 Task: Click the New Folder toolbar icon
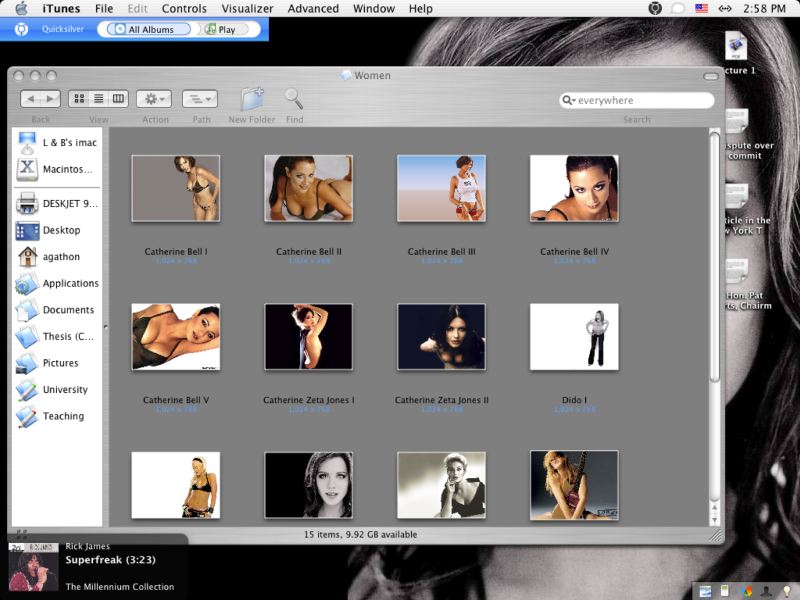pos(252,99)
